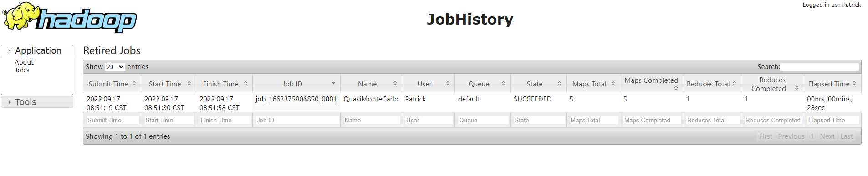
Task: Click the Hadoop elephant logo
Action: click(70, 17)
